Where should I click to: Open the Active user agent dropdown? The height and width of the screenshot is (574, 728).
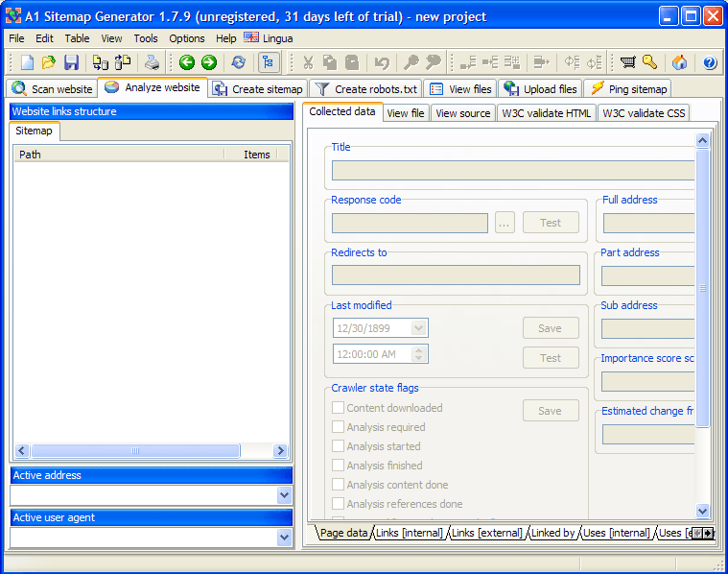click(284, 538)
